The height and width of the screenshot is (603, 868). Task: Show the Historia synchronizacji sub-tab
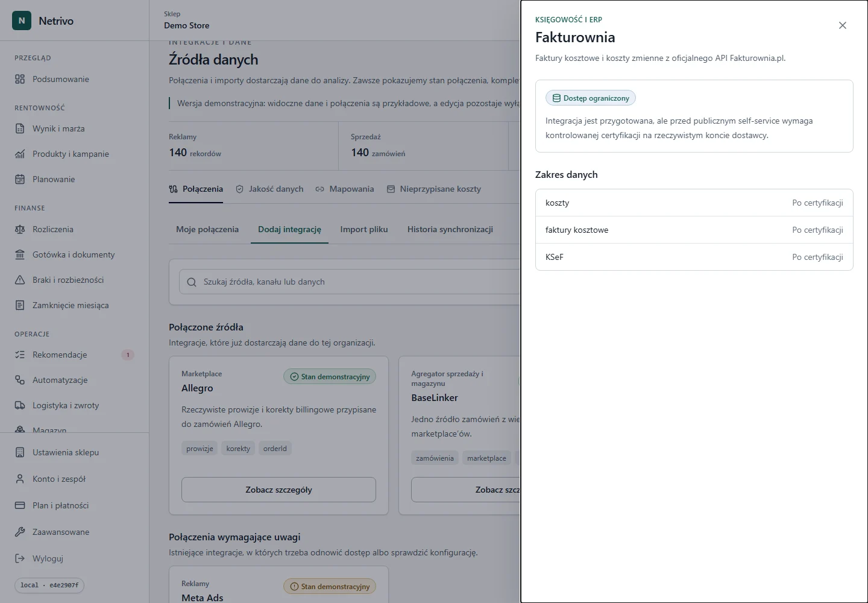tap(450, 230)
